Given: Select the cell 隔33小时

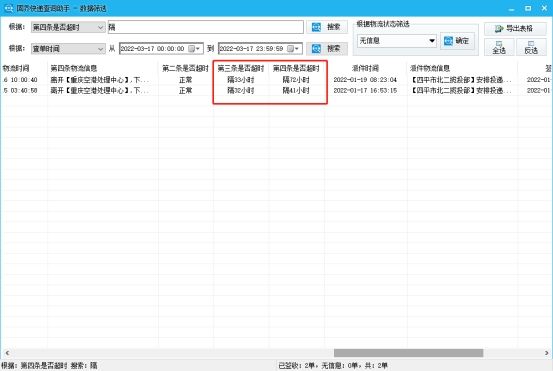Looking at the screenshot, I should click(241, 80).
